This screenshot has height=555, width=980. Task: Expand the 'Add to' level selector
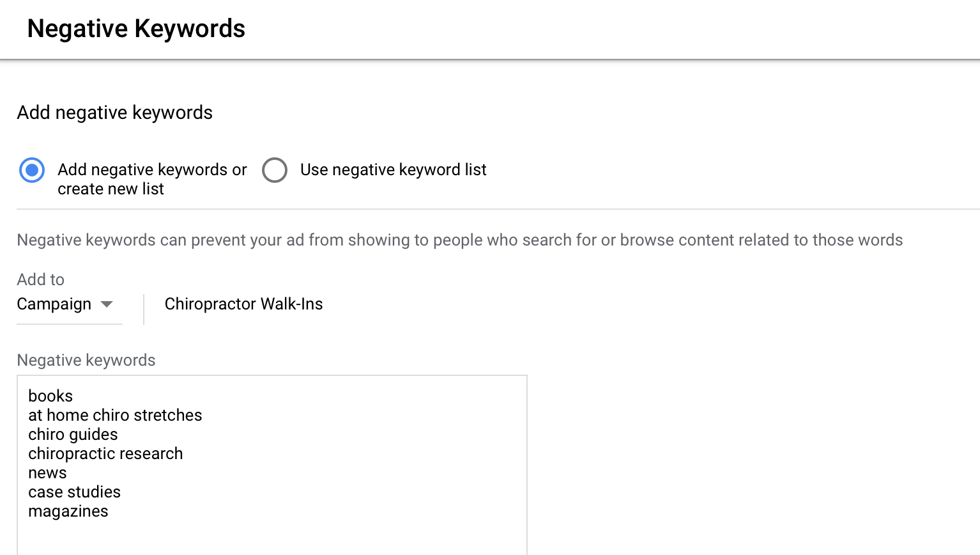(x=69, y=304)
